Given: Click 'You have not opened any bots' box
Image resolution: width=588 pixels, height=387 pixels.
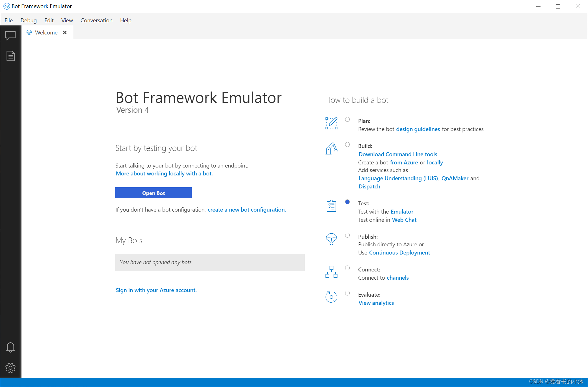Looking at the screenshot, I should (x=210, y=262).
